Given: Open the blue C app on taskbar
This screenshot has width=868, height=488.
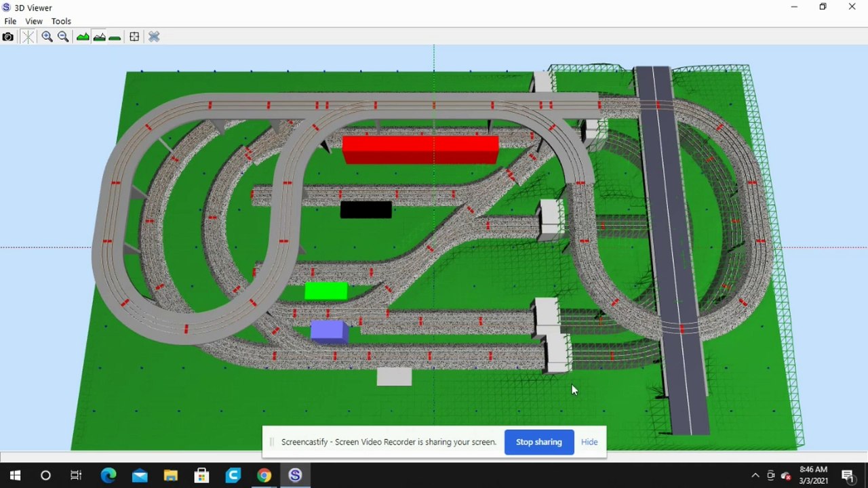Looking at the screenshot, I should pos(233,476).
